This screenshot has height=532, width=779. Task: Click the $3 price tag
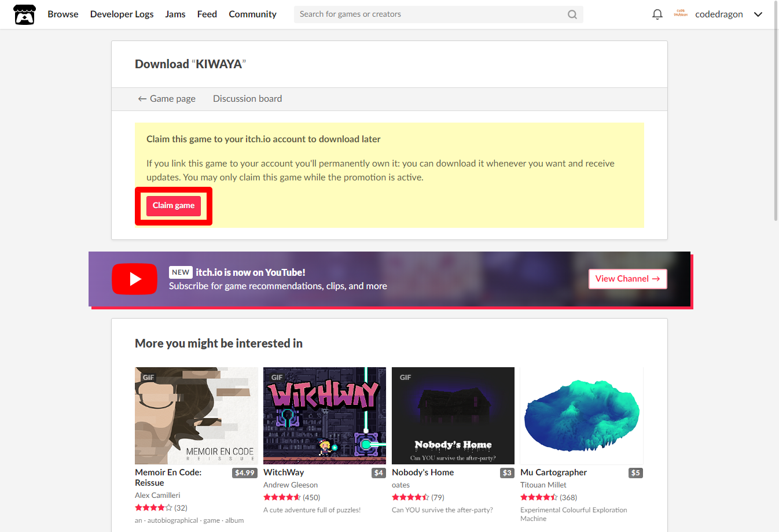(x=507, y=473)
